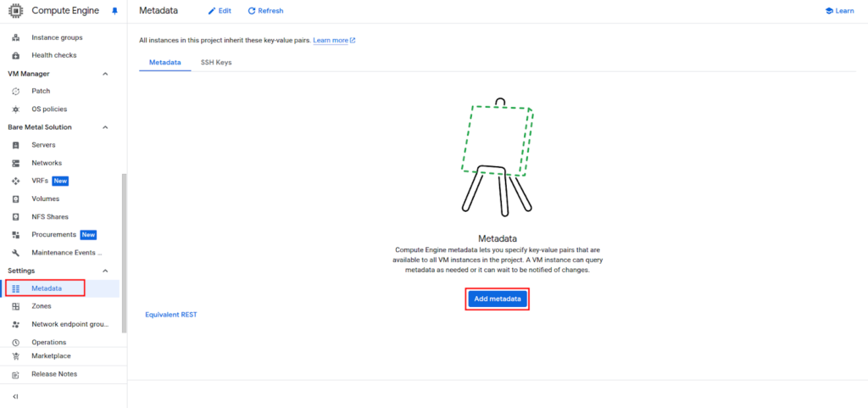Open OS policies menu item

[x=49, y=109]
